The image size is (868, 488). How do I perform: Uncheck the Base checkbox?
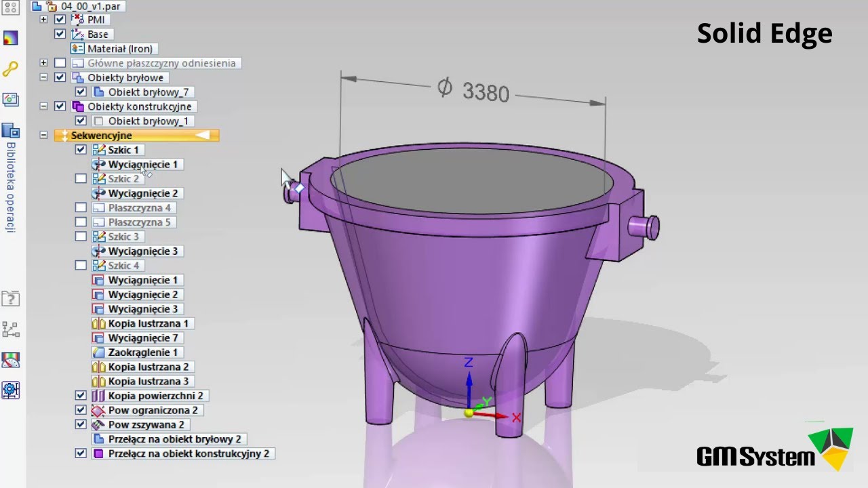coord(60,34)
